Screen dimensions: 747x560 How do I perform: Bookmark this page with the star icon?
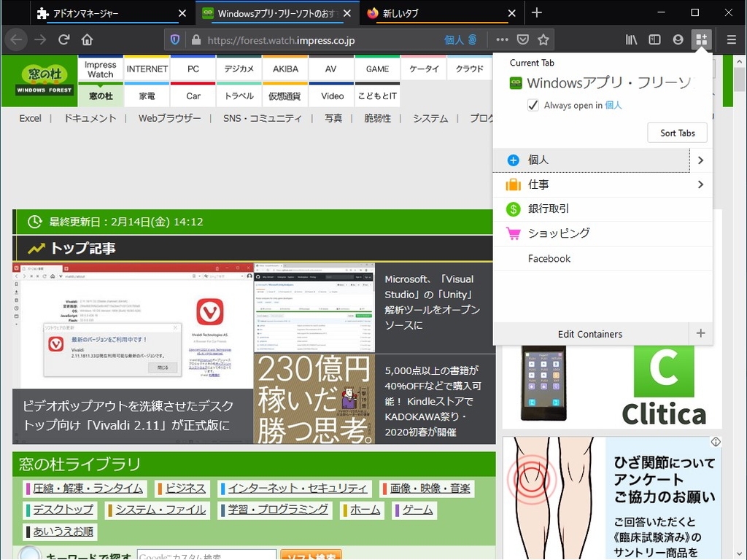click(544, 39)
